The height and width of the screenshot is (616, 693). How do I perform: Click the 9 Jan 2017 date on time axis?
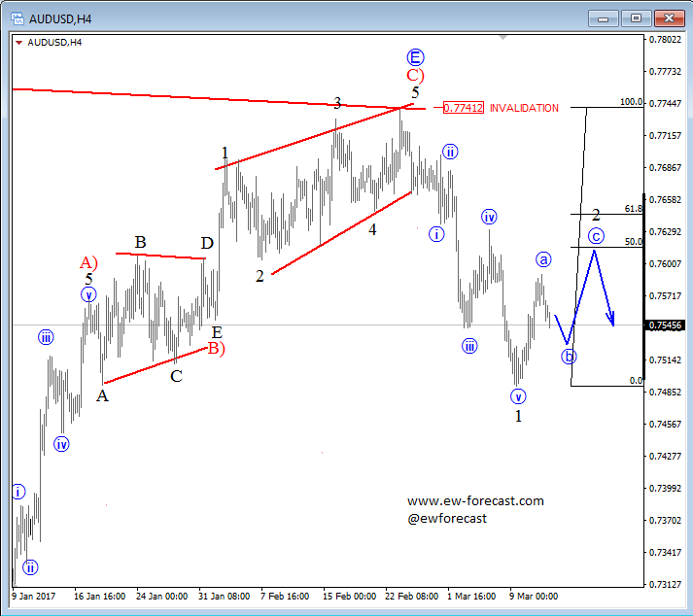click(x=35, y=596)
